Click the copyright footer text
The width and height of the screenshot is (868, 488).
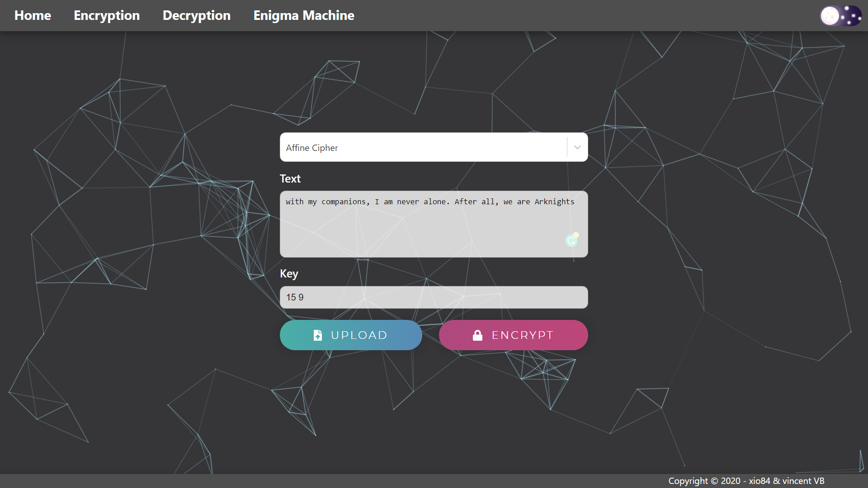(746, 481)
